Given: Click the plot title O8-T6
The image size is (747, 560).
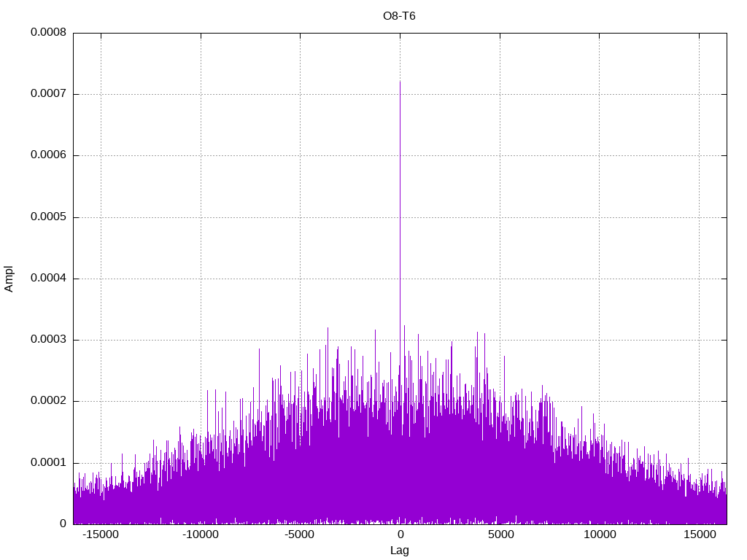Looking at the screenshot, I should coord(399,16).
